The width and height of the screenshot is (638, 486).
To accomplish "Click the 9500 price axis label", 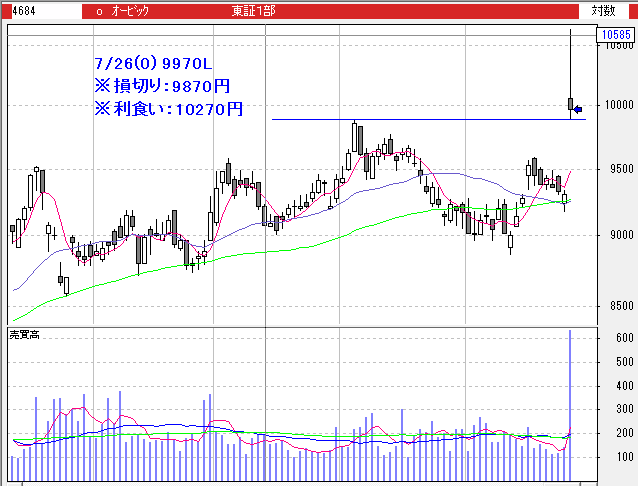I will [x=616, y=170].
